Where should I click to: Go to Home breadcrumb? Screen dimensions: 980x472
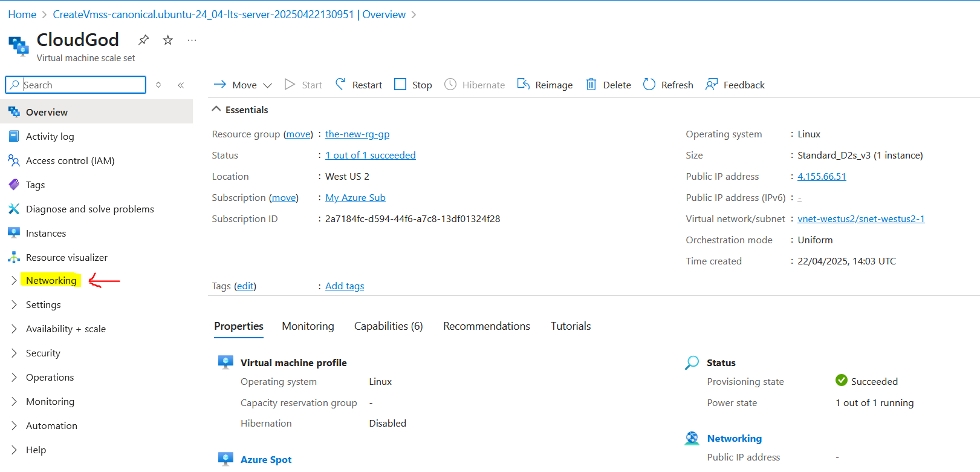22,15
